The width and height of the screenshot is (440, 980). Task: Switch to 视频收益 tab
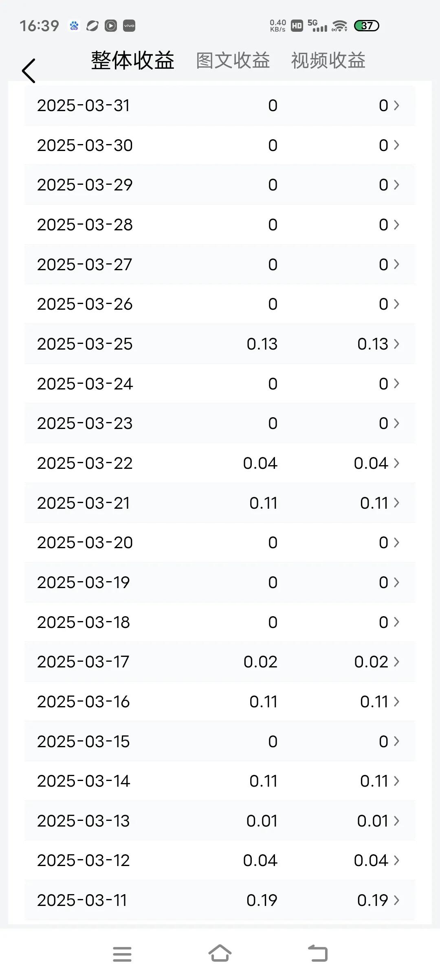(328, 61)
